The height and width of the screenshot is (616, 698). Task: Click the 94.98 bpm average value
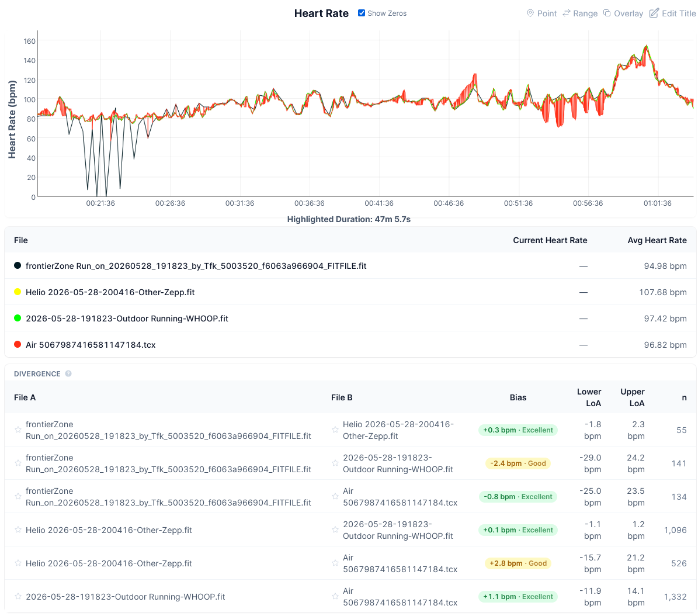click(665, 266)
